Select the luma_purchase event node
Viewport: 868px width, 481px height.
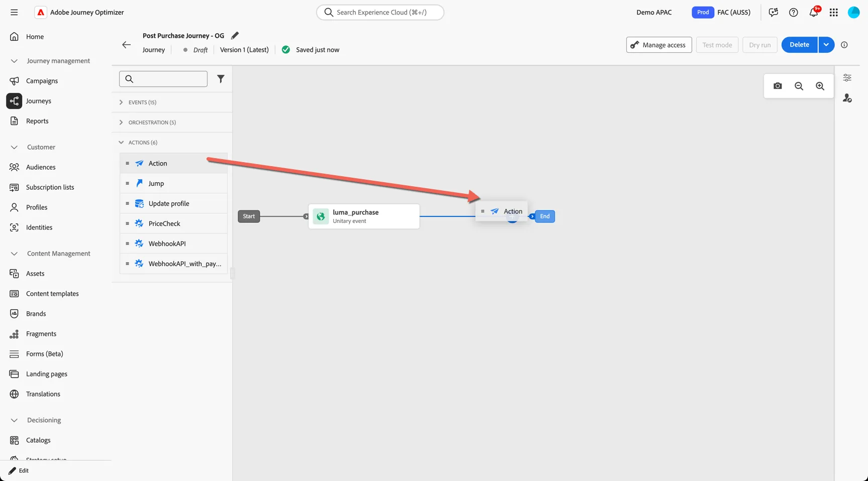[364, 216]
